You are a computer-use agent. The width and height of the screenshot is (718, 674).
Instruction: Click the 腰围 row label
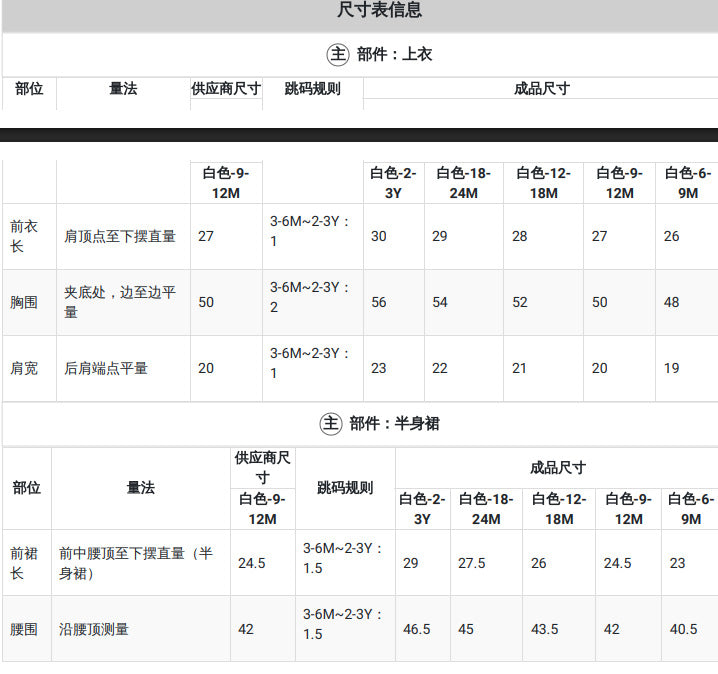pos(24,629)
